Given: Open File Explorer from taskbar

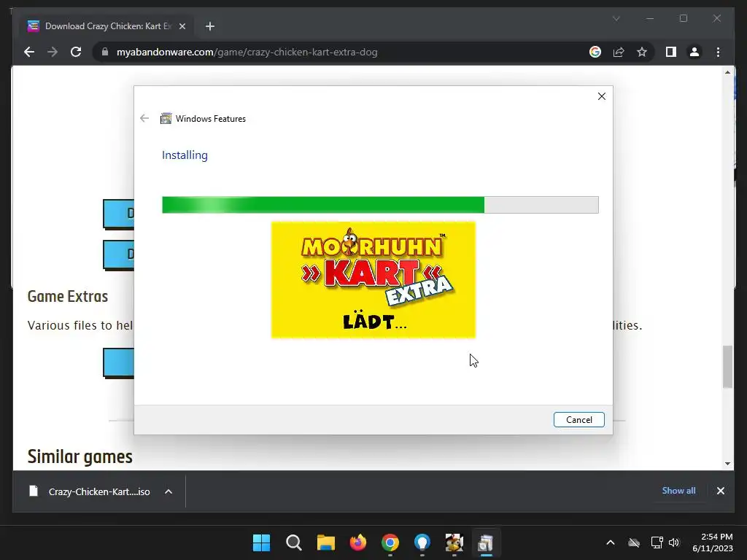Looking at the screenshot, I should coord(326,542).
